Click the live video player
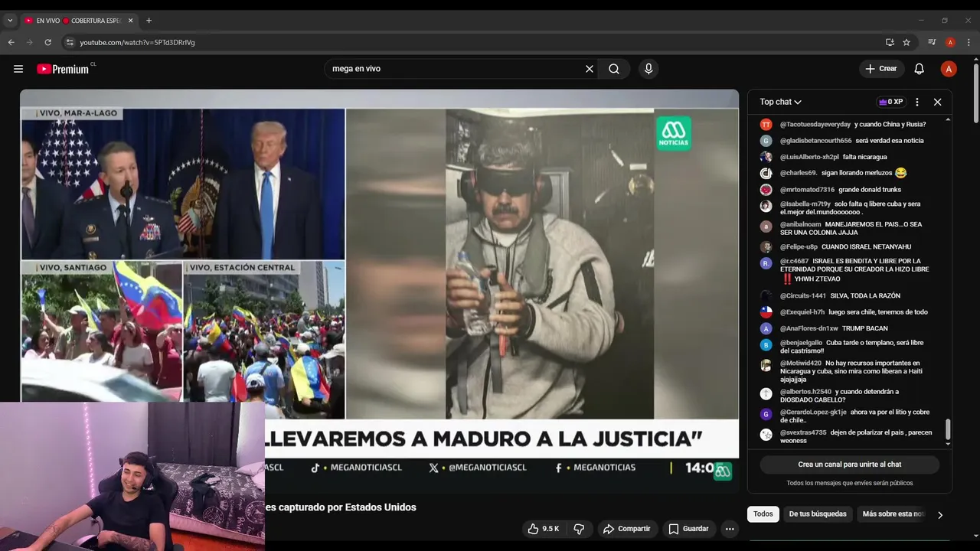Screen dimensions: 980x551 tap(379, 291)
